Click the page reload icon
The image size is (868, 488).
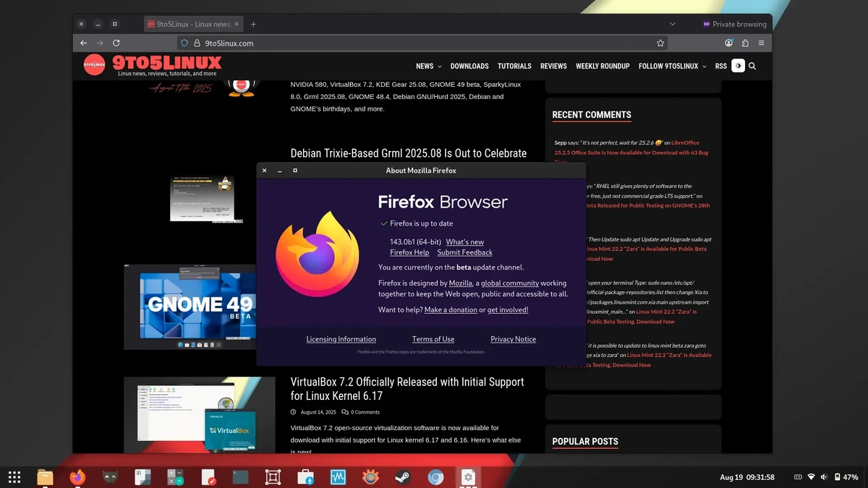click(116, 43)
